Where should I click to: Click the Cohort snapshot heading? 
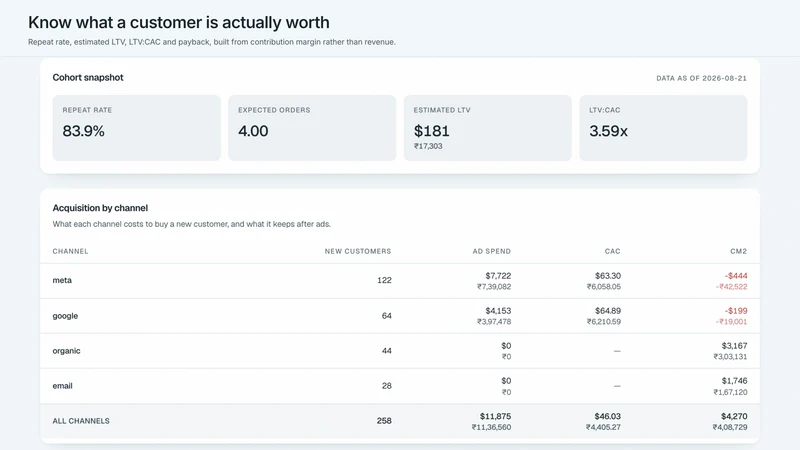click(88, 78)
